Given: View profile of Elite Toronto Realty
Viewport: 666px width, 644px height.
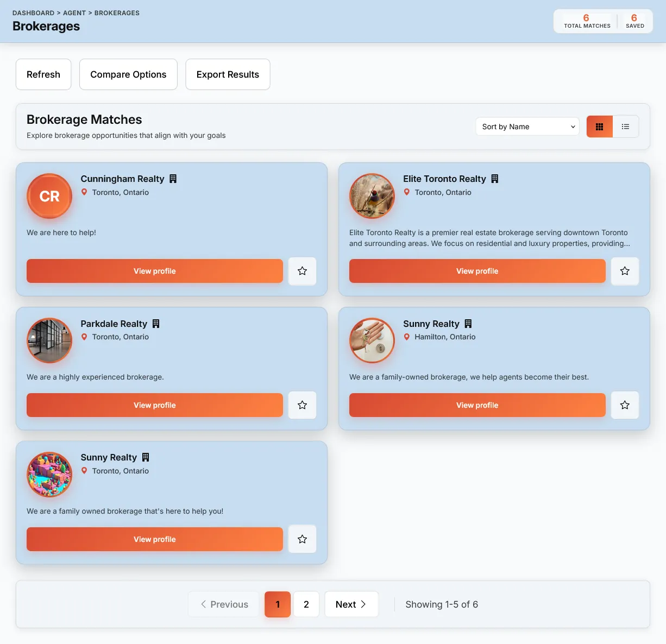Looking at the screenshot, I should (477, 271).
